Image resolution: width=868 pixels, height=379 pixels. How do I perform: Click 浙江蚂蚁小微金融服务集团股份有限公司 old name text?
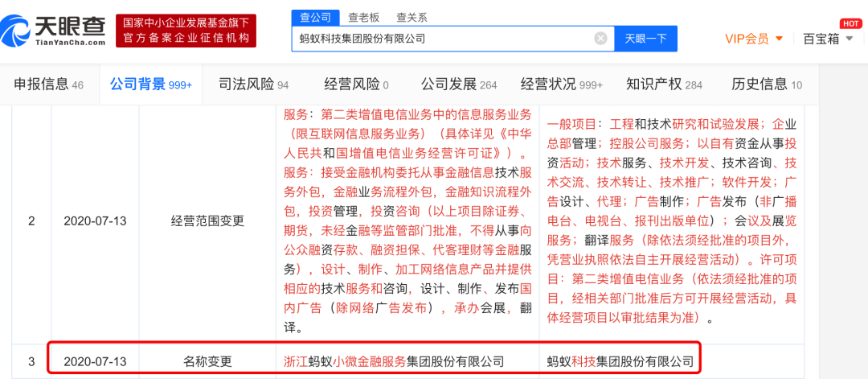click(394, 362)
